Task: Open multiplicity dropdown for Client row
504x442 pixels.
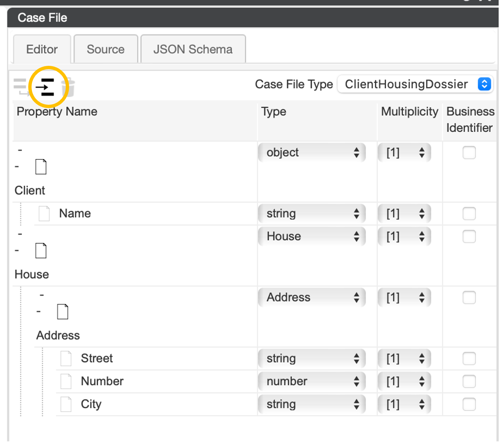Action: tap(404, 153)
